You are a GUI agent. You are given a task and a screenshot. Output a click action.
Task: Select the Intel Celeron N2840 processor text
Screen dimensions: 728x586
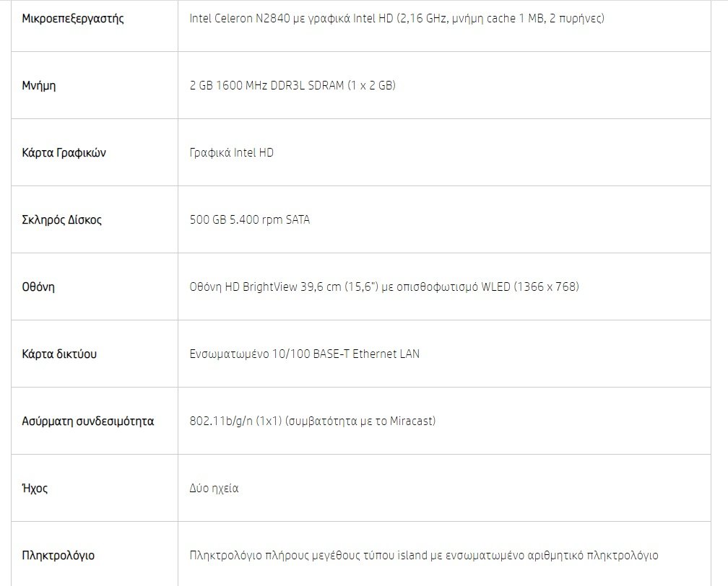397,19
